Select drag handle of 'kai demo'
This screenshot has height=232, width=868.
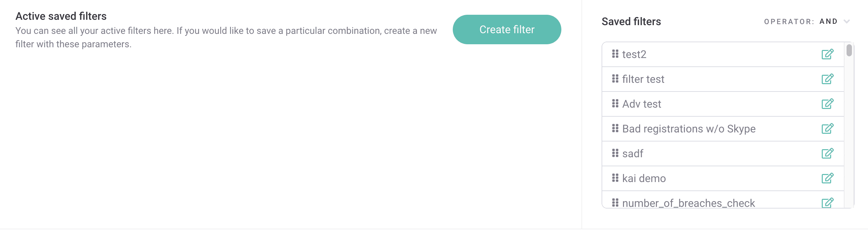[615, 178]
